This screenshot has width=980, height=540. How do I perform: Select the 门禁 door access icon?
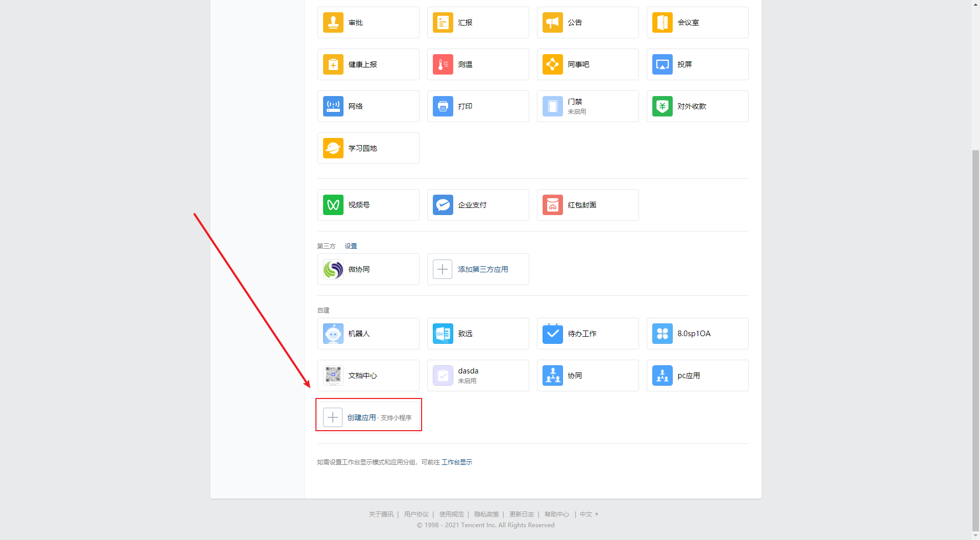[x=553, y=106]
